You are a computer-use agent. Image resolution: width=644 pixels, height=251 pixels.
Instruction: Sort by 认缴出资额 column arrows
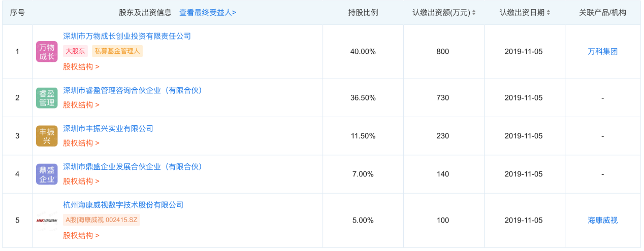pos(474,13)
